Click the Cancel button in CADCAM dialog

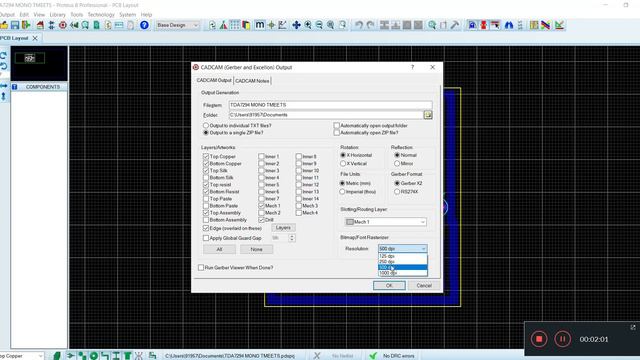coord(424,286)
